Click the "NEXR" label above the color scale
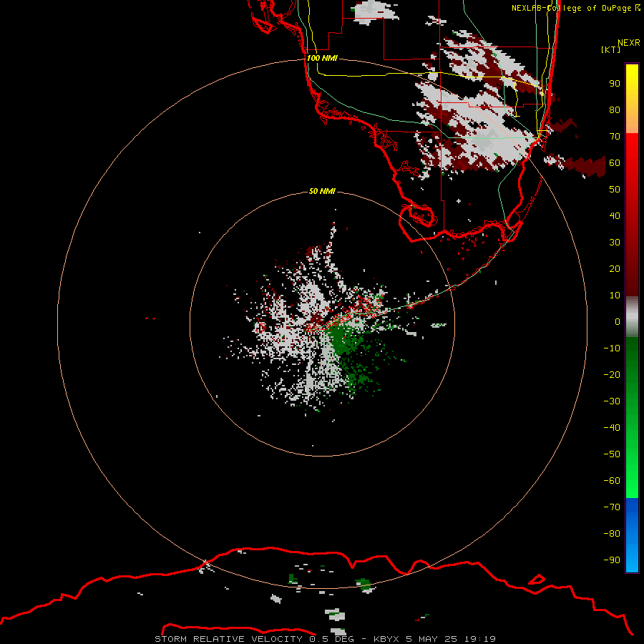The height and width of the screenshot is (644, 644). point(629,43)
